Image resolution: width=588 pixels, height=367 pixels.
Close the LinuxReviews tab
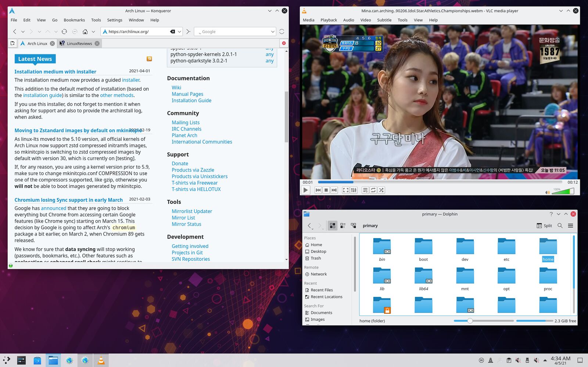tap(97, 43)
